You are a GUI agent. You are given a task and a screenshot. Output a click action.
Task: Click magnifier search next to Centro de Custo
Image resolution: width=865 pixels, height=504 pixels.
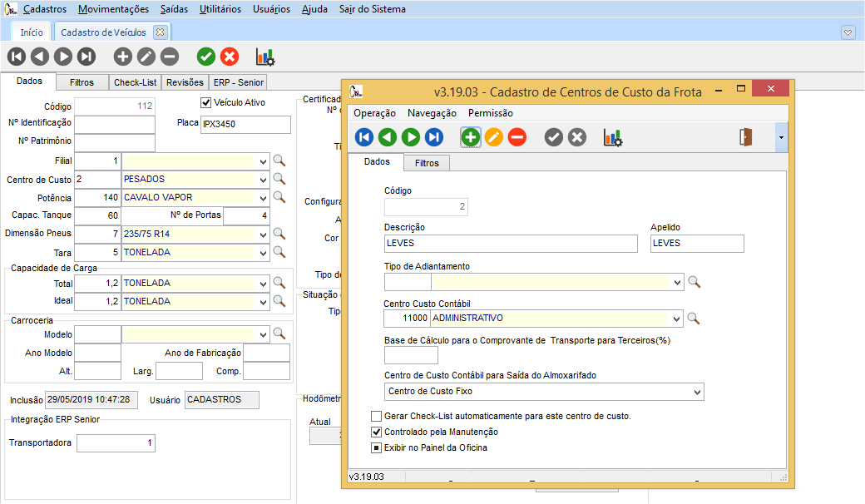279,179
